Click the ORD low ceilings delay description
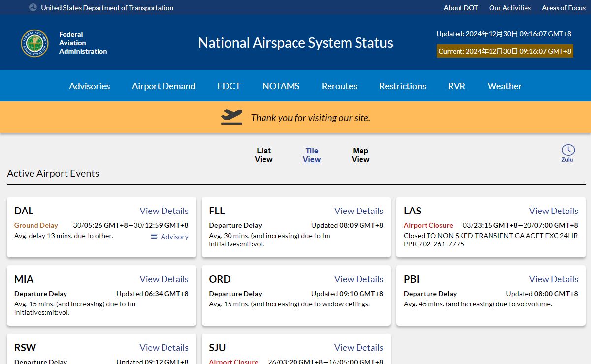Screen dimensions: 591x364 [289, 304]
